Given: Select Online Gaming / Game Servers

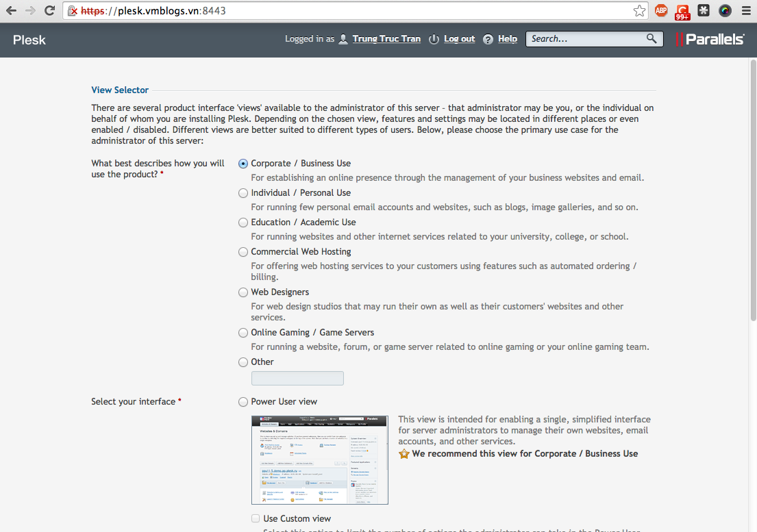Looking at the screenshot, I should 243,333.
